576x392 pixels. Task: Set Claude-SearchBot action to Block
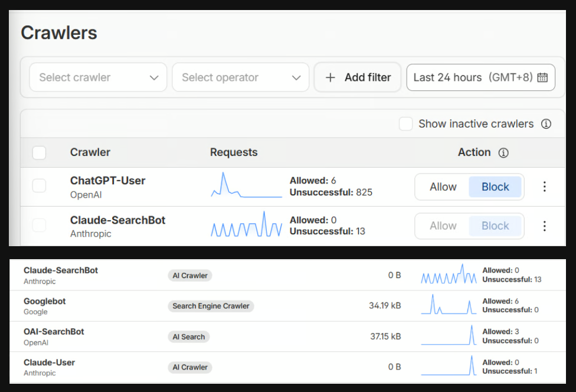(x=495, y=226)
